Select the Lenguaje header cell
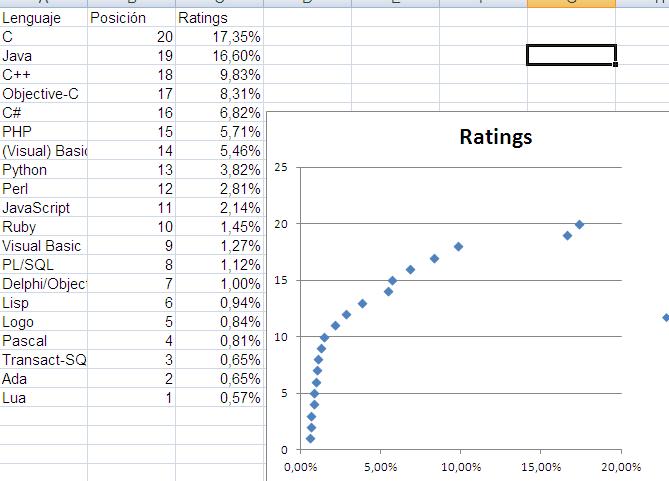Screen dimensions: 669x481 click(x=44, y=18)
